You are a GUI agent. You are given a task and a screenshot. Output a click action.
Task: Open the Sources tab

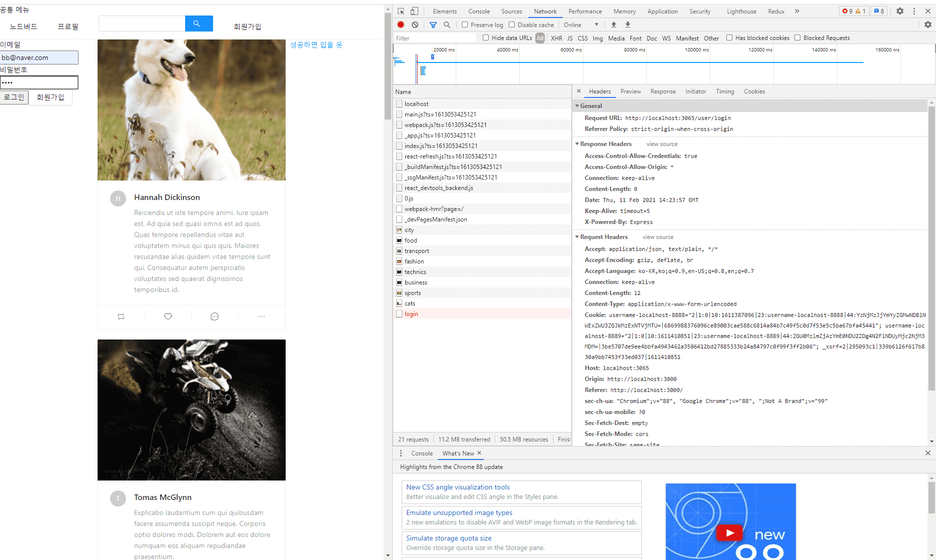[511, 11]
